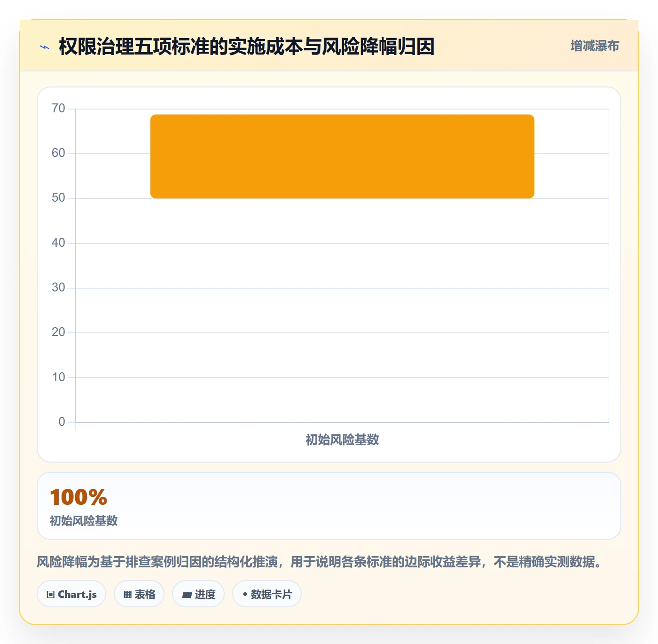This screenshot has height=644, width=658.
Task: Select the 数据卡片 chip
Action: [266, 594]
